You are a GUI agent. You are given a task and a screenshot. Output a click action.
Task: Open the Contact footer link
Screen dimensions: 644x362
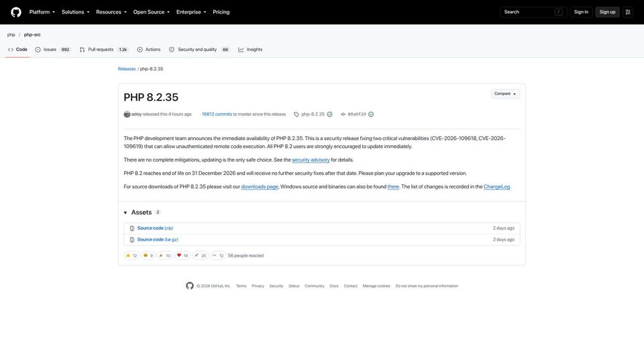click(350, 286)
